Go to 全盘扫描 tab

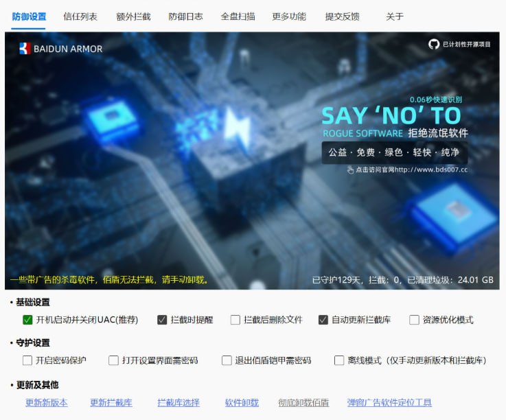tap(238, 16)
